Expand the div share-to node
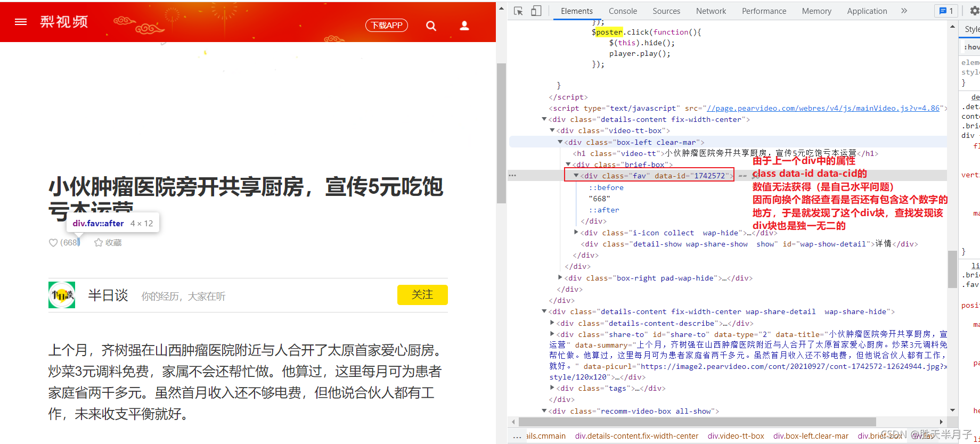The width and height of the screenshot is (980, 444). point(552,334)
